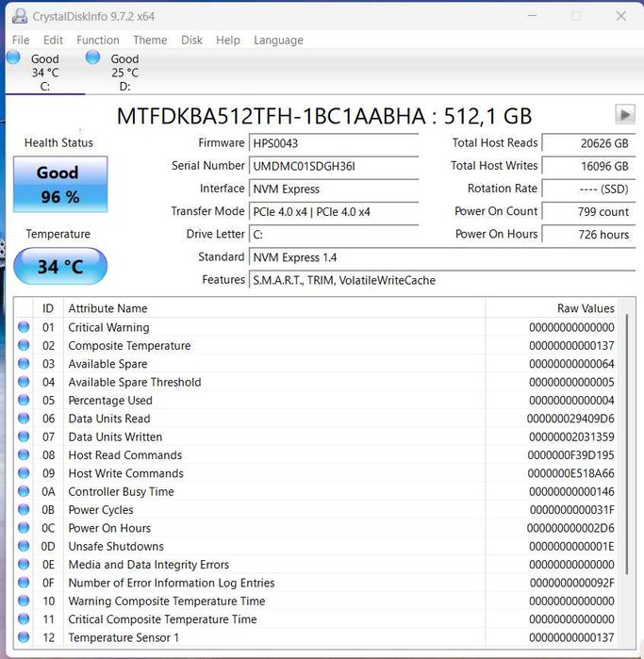Image resolution: width=644 pixels, height=659 pixels.
Task: Click status orb for Media and Data Integrity Errors
Action: coord(24,565)
